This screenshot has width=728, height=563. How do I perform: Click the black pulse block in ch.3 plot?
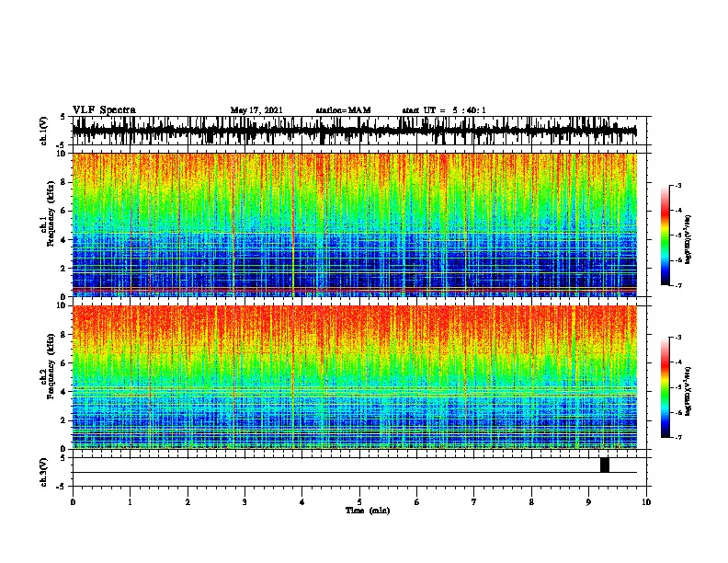pos(605,465)
